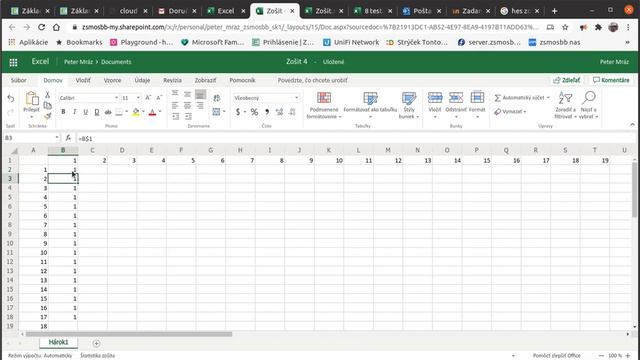Open the Súbor tab
Image resolution: width=640 pixels, height=360 pixels.
(x=18, y=80)
